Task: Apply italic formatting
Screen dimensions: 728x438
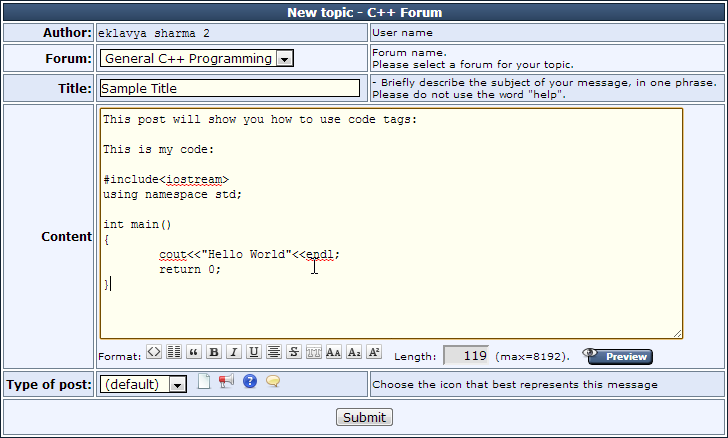Action: pyautogui.click(x=234, y=352)
